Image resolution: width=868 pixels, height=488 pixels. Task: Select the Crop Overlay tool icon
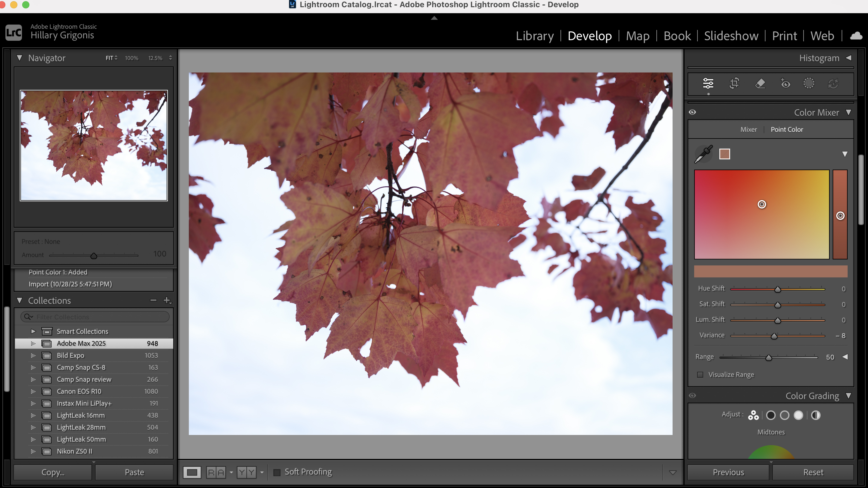click(734, 83)
